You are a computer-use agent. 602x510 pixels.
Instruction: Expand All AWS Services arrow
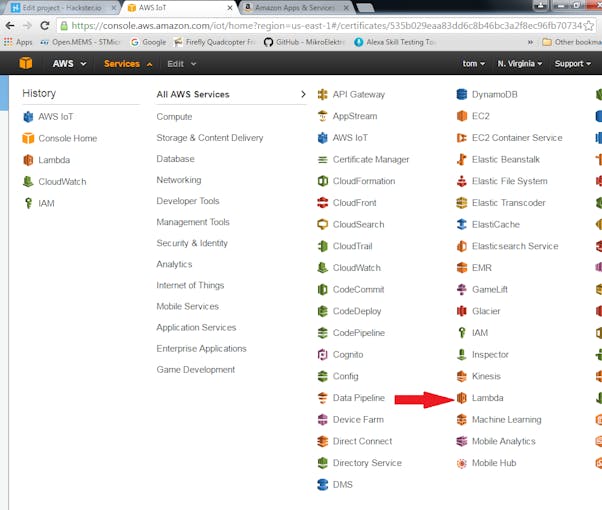tap(303, 94)
